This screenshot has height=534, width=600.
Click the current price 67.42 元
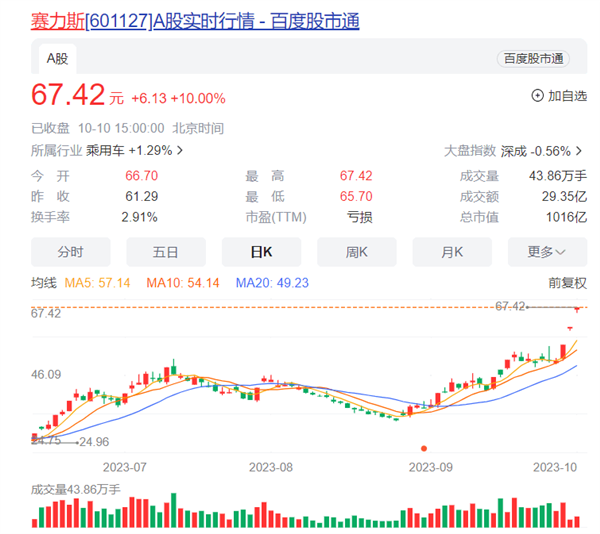[x=77, y=94]
